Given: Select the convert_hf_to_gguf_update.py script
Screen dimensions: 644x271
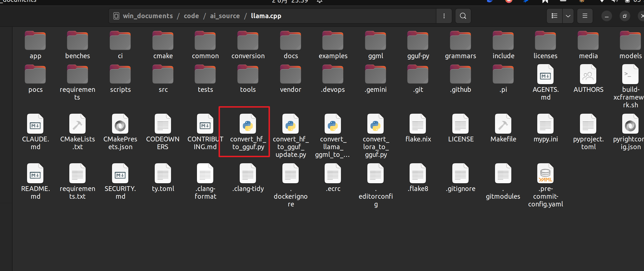Looking at the screenshot, I should click(x=291, y=136).
